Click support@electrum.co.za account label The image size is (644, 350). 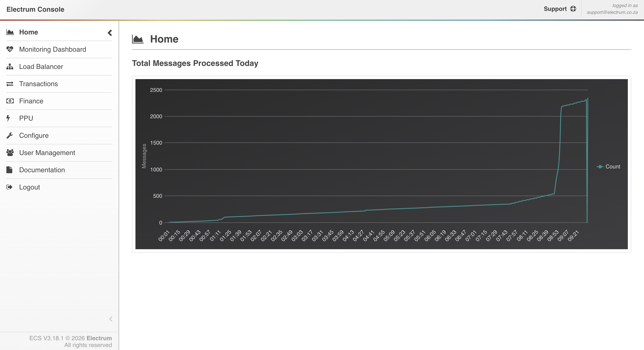612,12
